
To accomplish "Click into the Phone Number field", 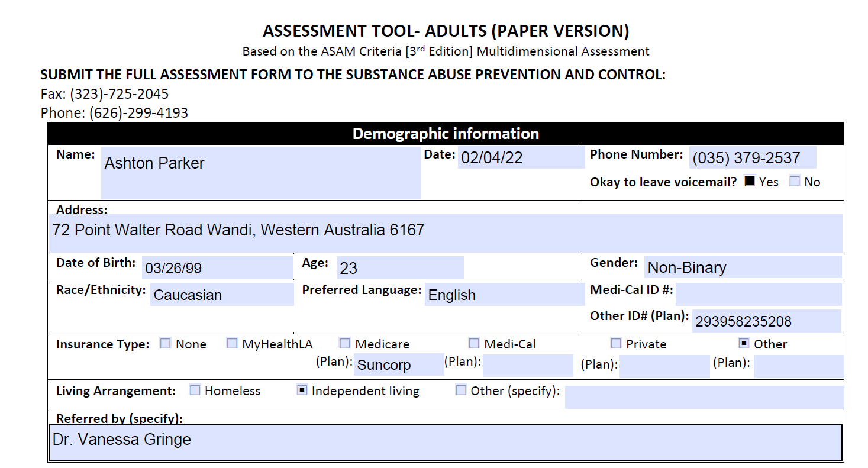I will click(x=752, y=158).
